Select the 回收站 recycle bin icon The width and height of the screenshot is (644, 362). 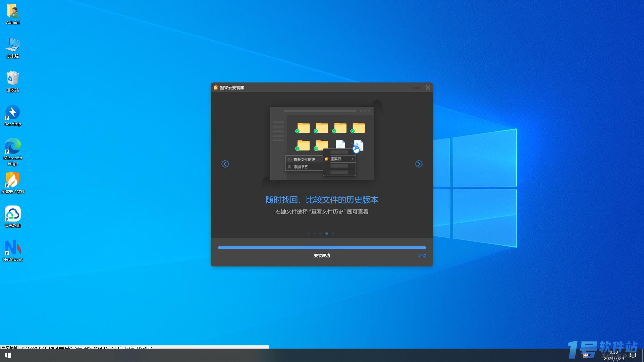(x=13, y=82)
